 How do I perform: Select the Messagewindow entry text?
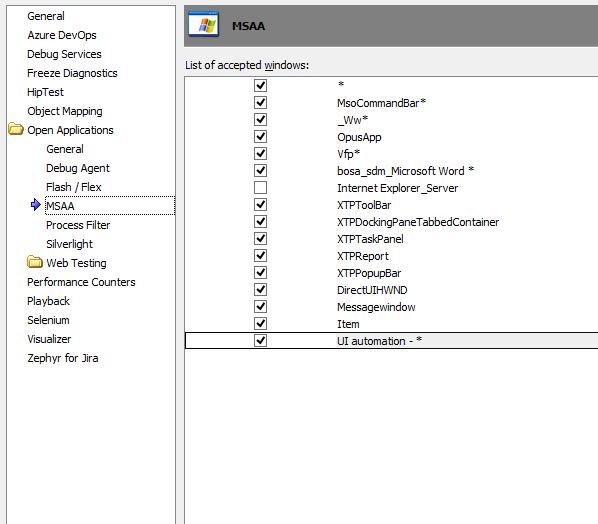tap(376, 307)
